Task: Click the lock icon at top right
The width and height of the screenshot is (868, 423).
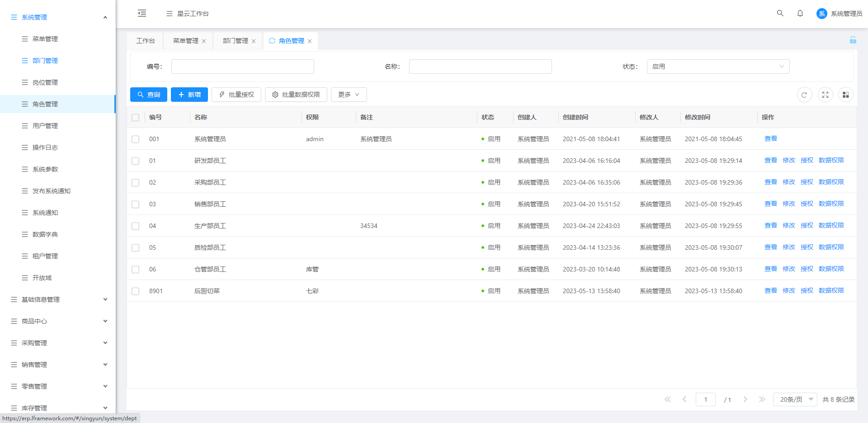Action: pyautogui.click(x=853, y=40)
